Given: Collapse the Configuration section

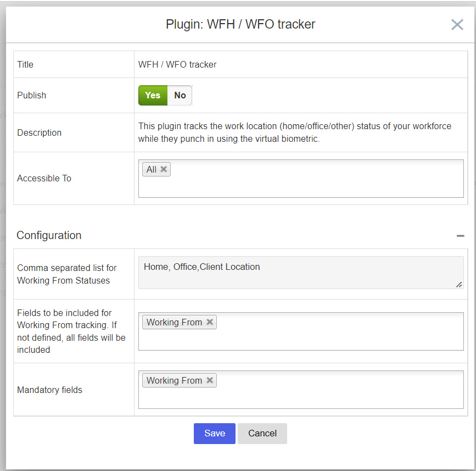Looking at the screenshot, I should click(460, 235).
